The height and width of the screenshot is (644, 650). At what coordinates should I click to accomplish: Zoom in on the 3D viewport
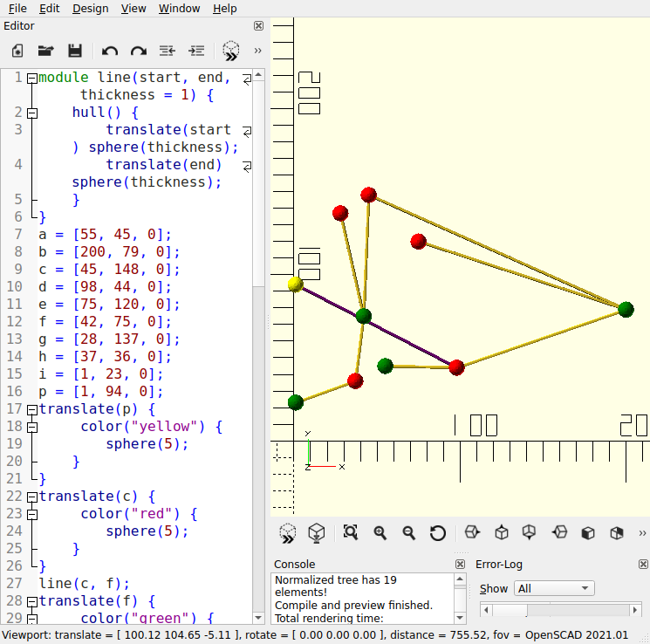380,532
